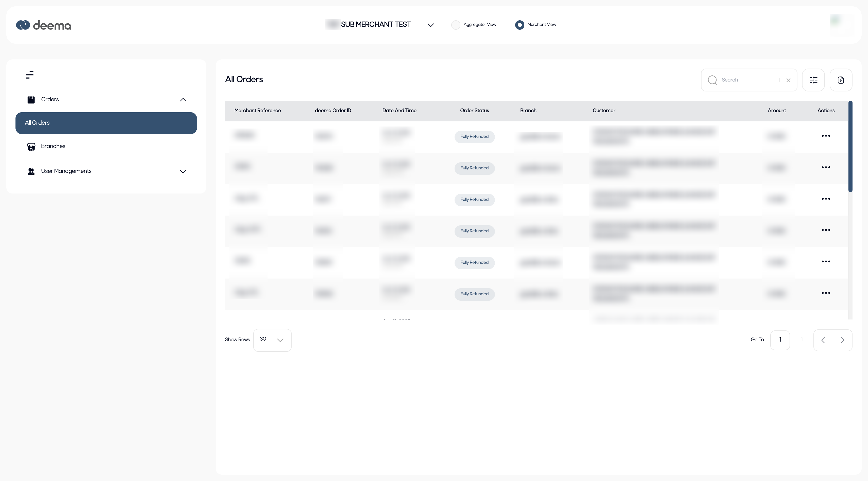
Task: Go to previous page arrow
Action: point(823,341)
